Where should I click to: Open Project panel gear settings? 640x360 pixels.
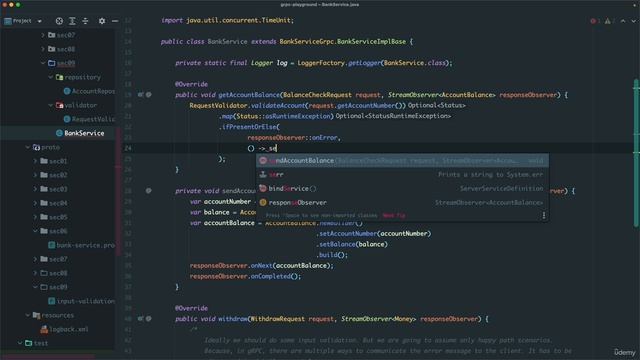tap(102, 21)
